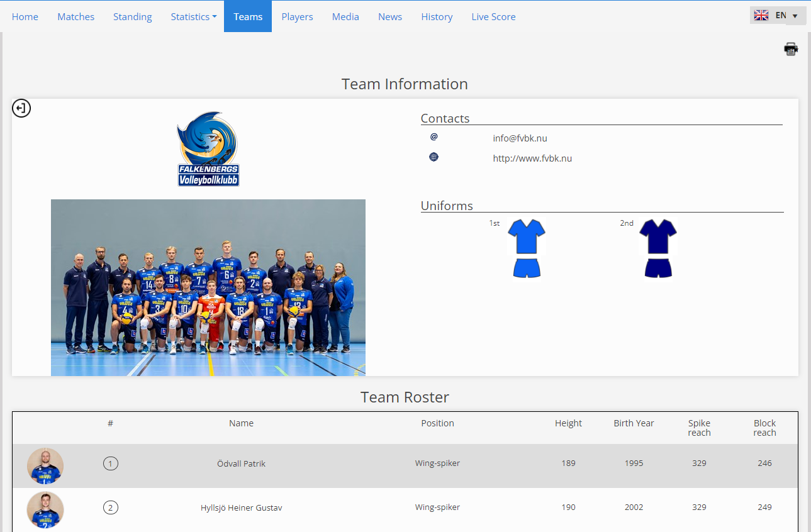Click the Falkenbergs Volleybollklubb logo

coord(208,149)
